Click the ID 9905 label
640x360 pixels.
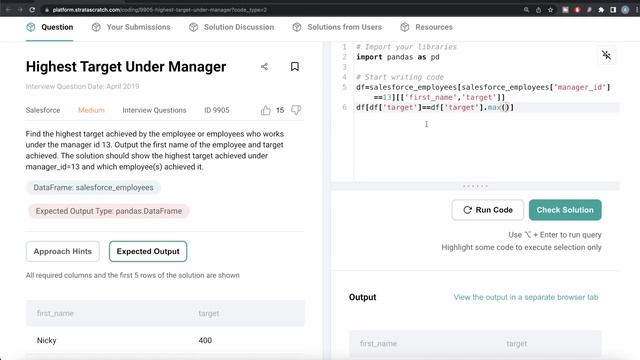click(217, 110)
